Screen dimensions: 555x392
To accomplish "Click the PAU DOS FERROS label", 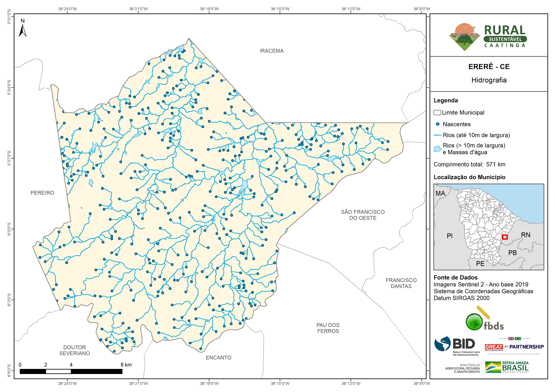I will coord(328,328).
